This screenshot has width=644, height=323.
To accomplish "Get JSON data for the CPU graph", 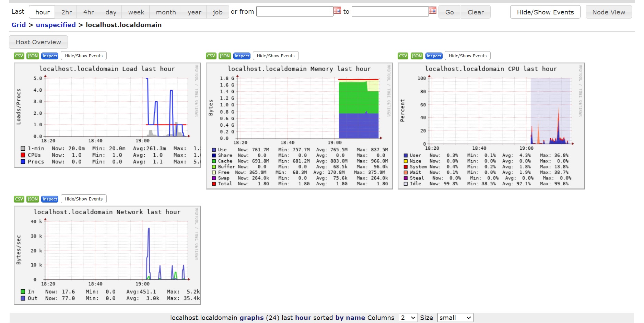I will (417, 56).
